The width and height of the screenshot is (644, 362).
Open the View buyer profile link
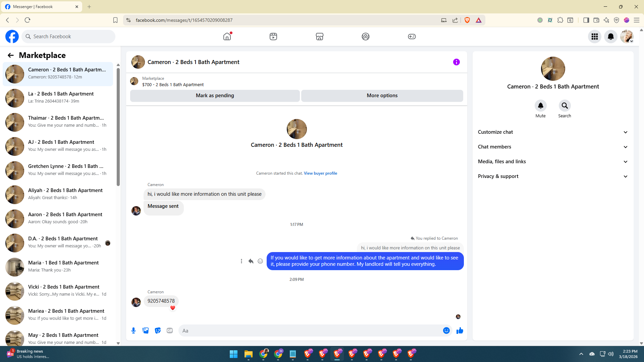320,173
